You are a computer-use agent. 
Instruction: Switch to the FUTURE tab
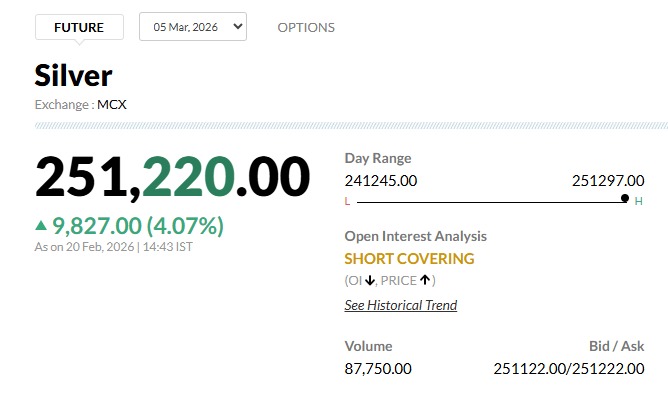click(x=79, y=27)
